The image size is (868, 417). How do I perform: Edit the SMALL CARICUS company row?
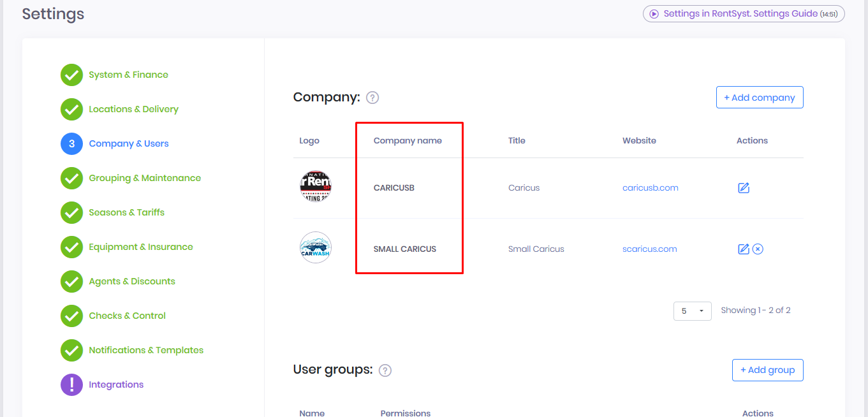pos(743,249)
